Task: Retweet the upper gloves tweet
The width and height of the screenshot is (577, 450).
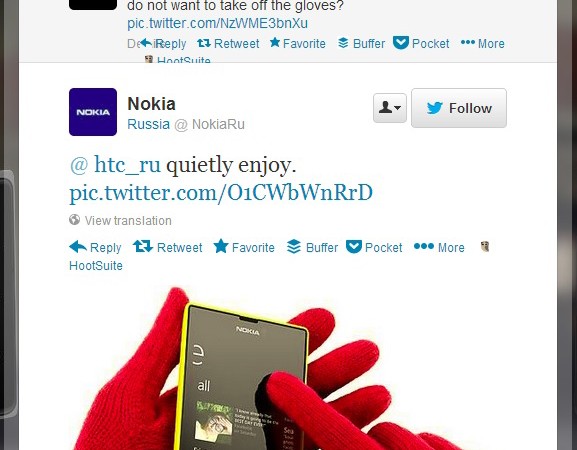Action: (x=228, y=43)
